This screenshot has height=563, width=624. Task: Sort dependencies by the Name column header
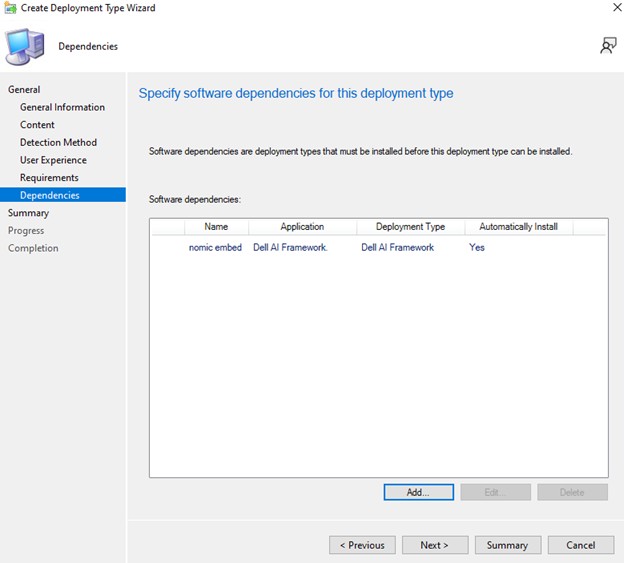(216, 227)
